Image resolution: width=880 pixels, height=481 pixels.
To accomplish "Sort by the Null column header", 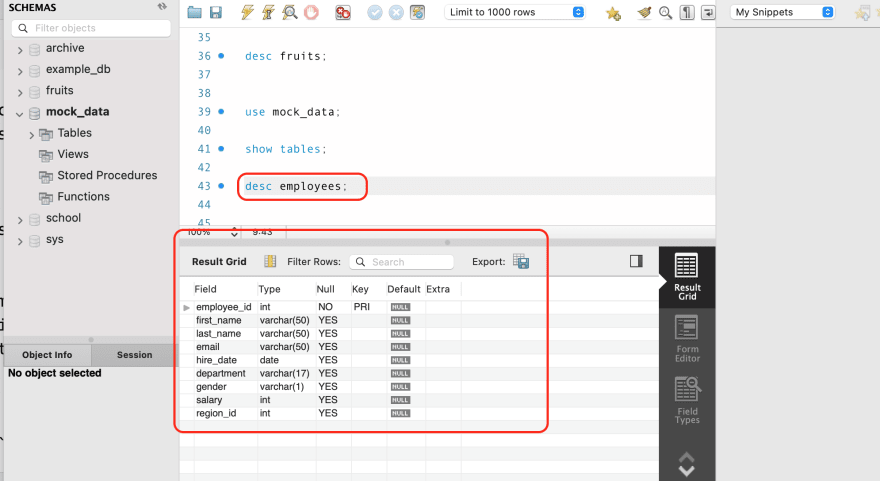I will 333,289.
